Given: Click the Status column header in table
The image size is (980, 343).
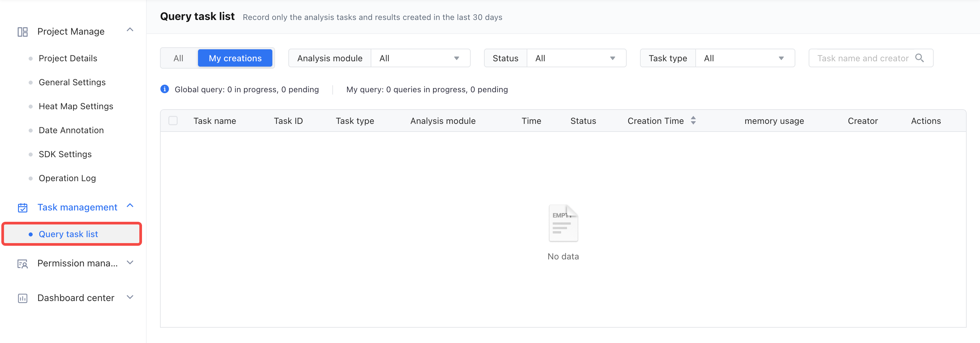Looking at the screenshot, I should coord(583,121).
